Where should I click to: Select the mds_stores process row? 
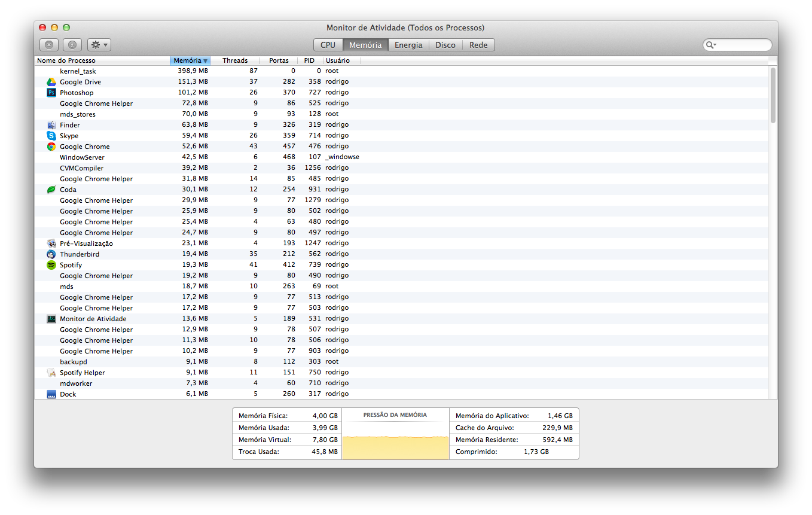[x=401, y=114]
